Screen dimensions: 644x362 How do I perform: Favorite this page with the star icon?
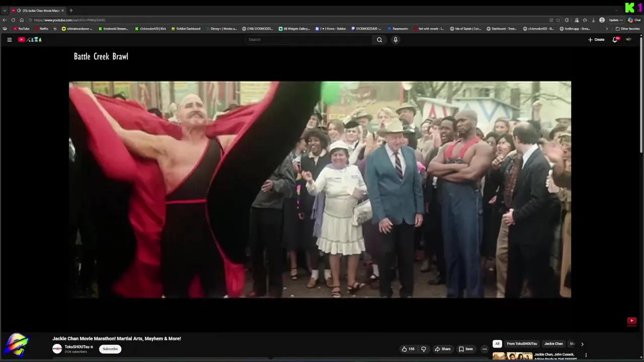[x=558, y=20]
